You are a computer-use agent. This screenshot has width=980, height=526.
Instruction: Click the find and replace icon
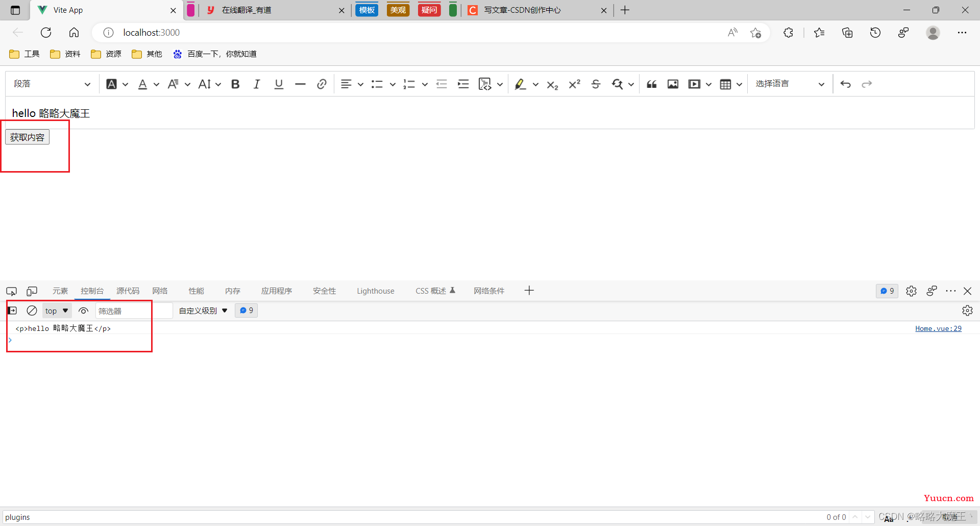pyautogui.click(x=617, y=84)
